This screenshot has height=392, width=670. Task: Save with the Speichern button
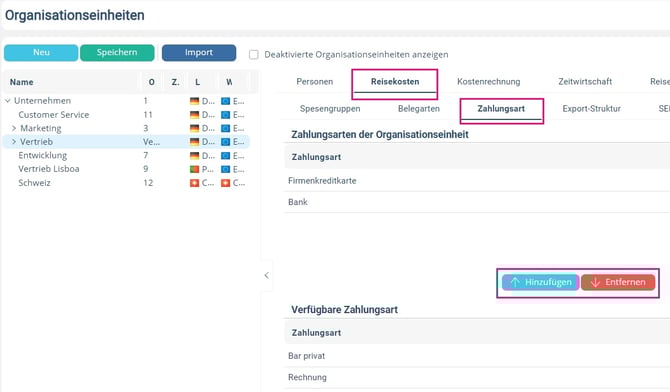pos(117,53)
